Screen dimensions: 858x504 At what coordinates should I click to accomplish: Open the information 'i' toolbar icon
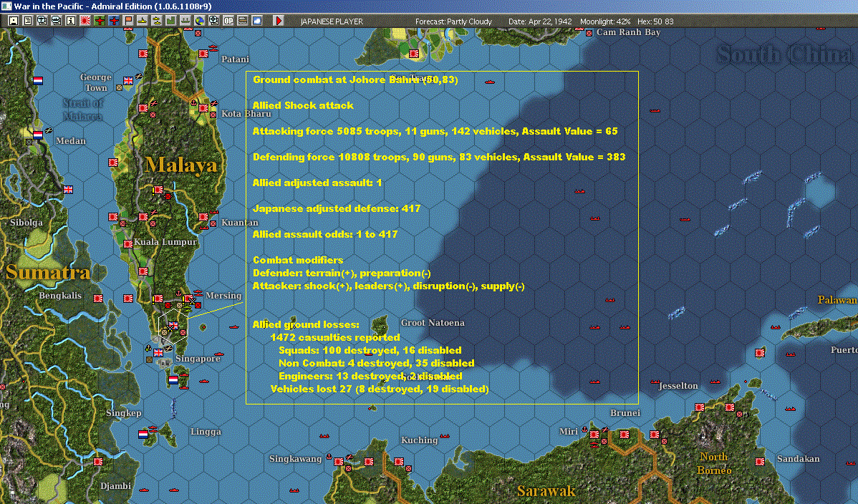coord(71,21)
